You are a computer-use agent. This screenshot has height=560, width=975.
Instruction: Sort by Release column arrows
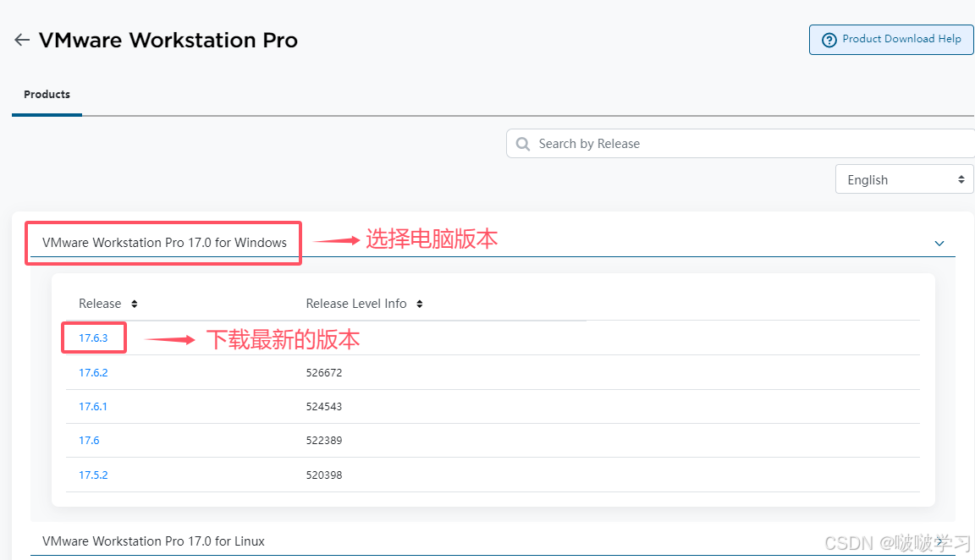[x=135, y=304]
